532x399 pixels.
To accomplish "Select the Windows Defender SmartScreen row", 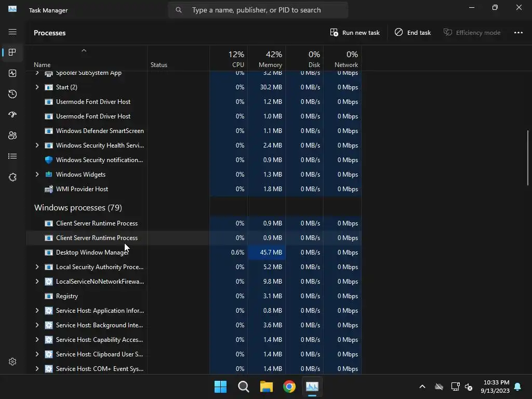I will coord(193,131).
